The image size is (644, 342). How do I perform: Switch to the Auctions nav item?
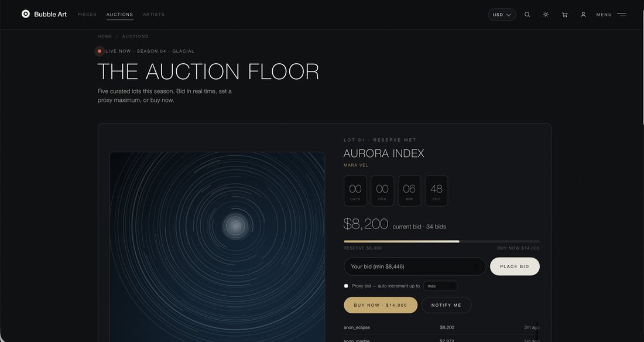[119, 15]
